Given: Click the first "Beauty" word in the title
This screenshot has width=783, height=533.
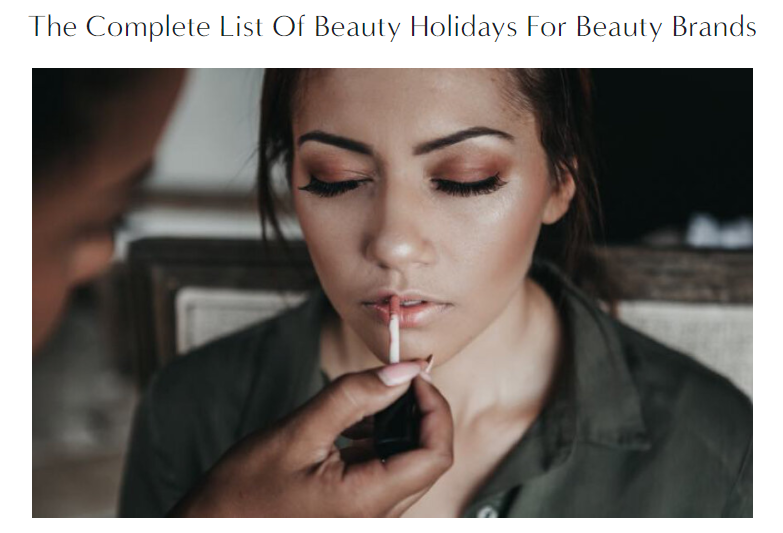Looking at the screenshot, I should point(358,27).
